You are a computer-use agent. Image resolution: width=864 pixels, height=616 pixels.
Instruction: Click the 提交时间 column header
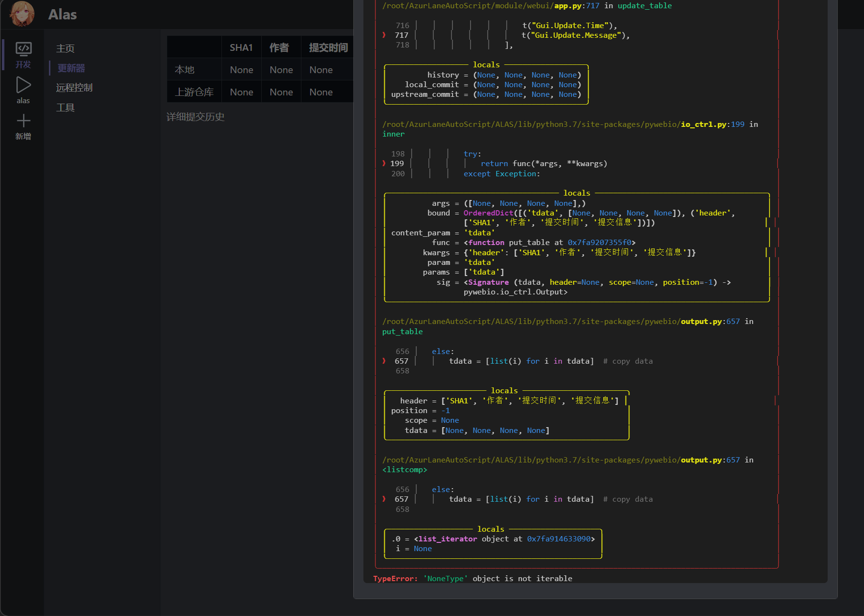point(327,47)
